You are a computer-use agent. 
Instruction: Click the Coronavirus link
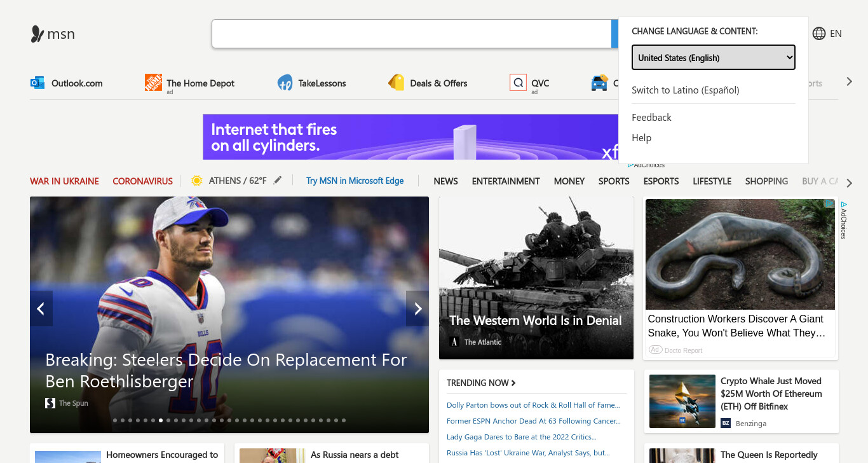[142, 181]
